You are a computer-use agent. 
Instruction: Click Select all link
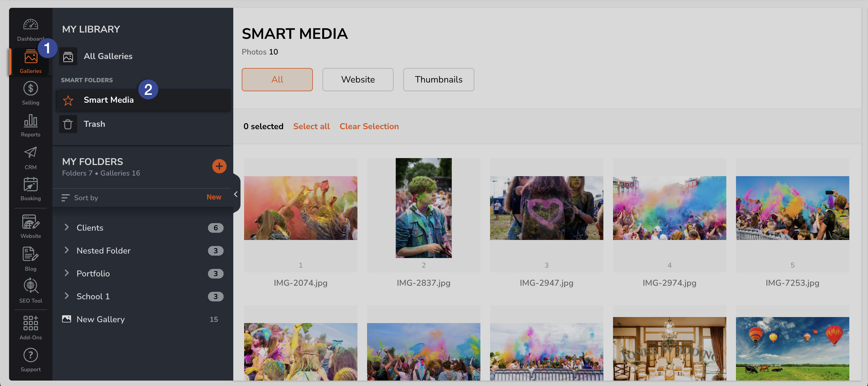311,126
